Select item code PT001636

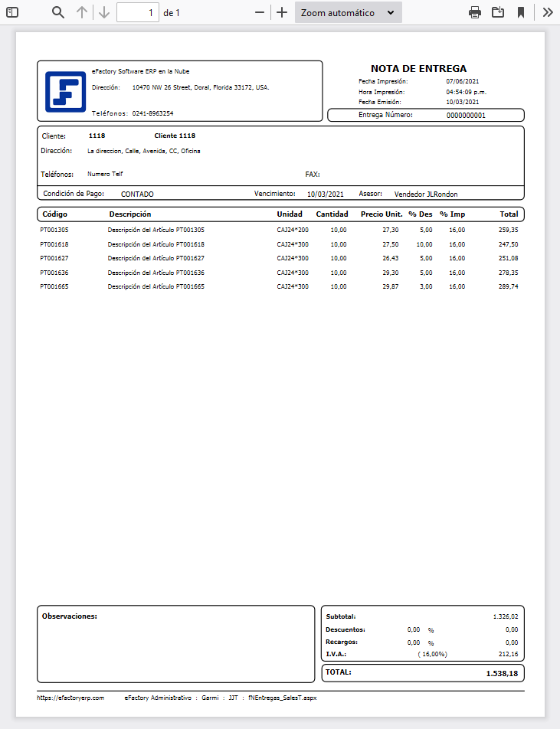coord(54,273)
